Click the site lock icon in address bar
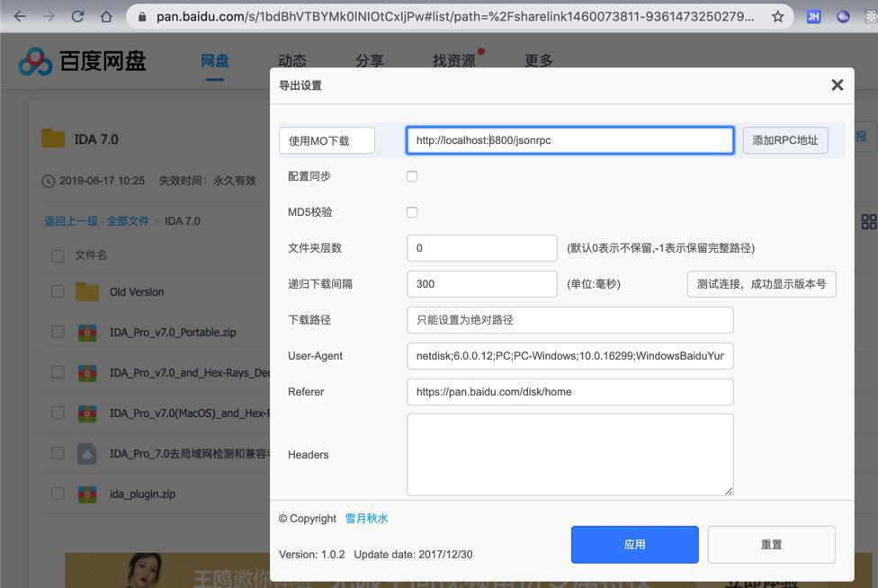Viewport: 878px width, 588px height. click(142, 17)
